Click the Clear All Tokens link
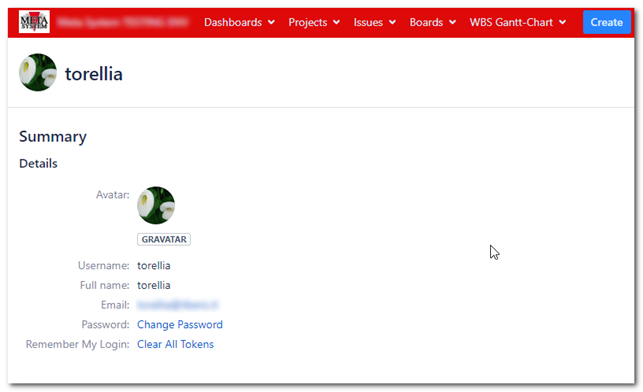 [175, 344]
